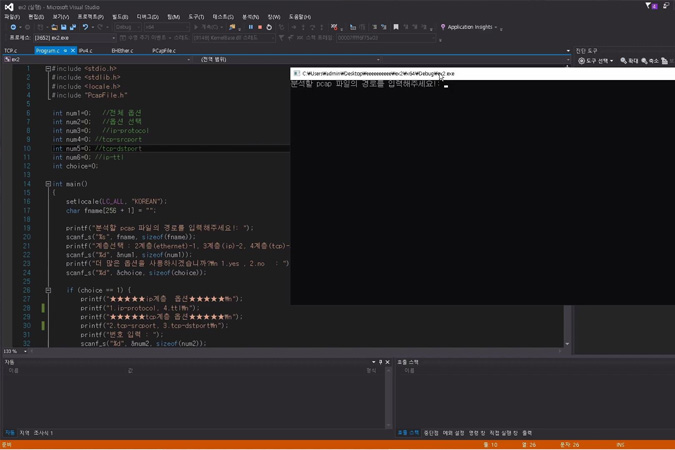Collapse the include block at line 1
Image resolution: width=675 pixels, height=450 pixels.
48,68
